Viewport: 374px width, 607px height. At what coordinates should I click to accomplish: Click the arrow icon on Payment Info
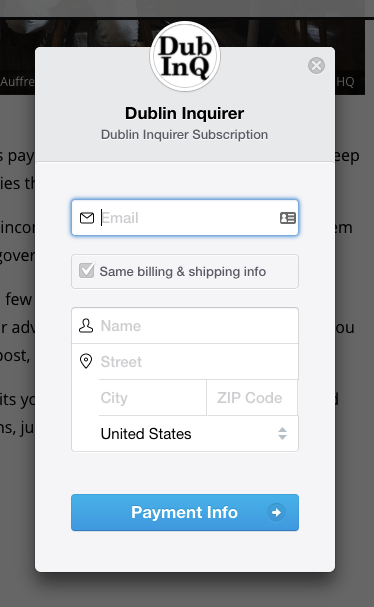point(276,513)
